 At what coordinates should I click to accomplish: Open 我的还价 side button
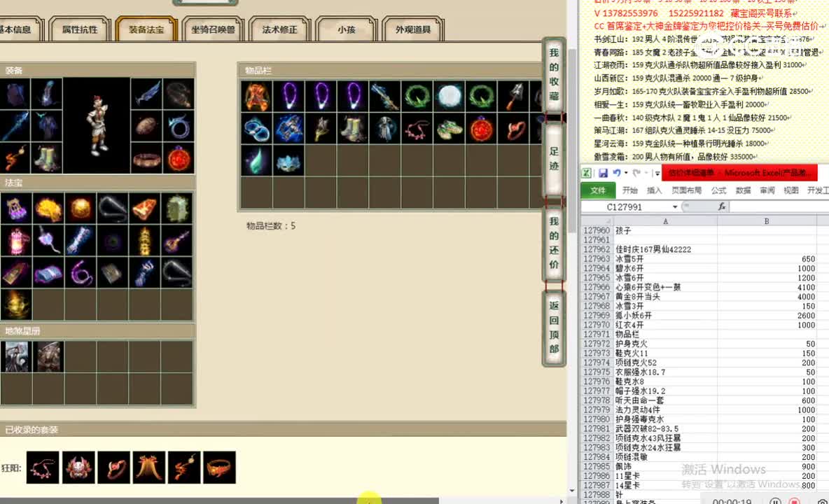tap(554, 242)
